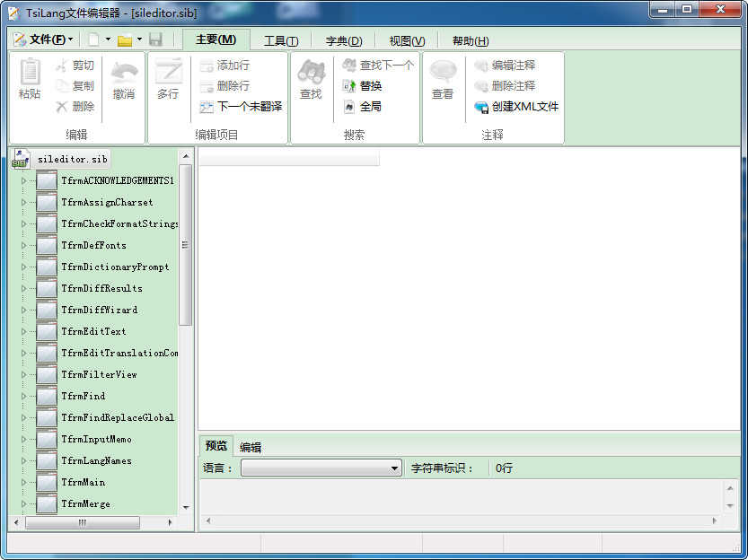
Task: Click tree panel scroll right arrow
Action: point(171,522)
